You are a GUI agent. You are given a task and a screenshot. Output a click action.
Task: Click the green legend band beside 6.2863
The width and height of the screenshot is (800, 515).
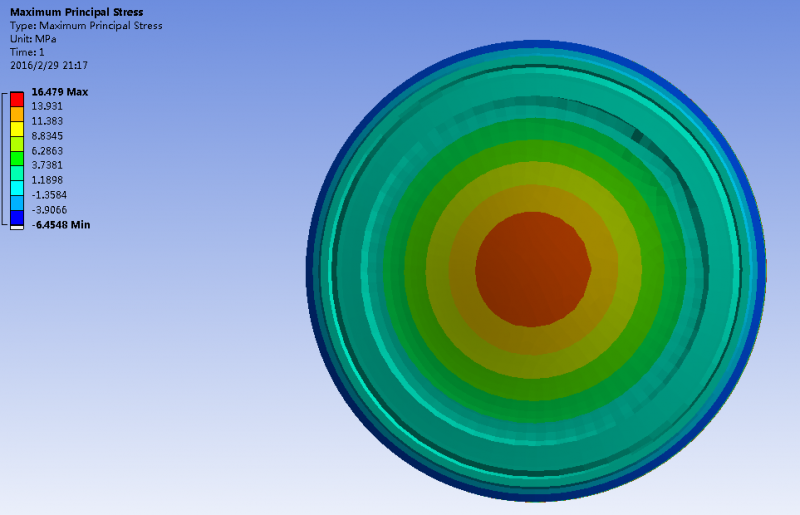pos(17,158)
